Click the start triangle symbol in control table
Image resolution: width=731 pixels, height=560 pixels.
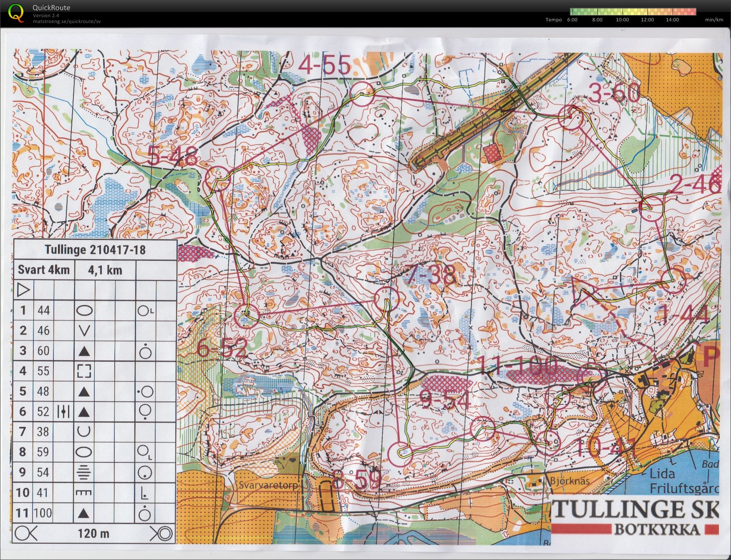click(x=23, y=290)
